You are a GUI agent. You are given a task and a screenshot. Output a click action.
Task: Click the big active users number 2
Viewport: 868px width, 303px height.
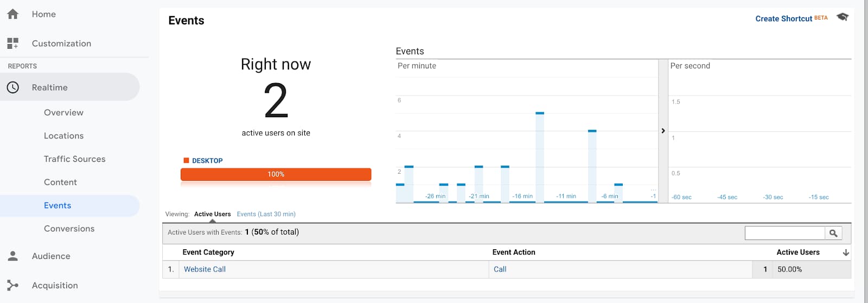pyautogui.click(x=276, y=100)
